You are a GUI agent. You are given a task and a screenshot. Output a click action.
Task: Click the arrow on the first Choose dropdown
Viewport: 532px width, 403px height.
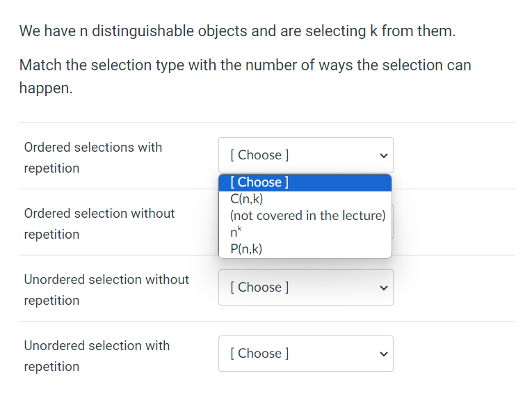point(382,155)
